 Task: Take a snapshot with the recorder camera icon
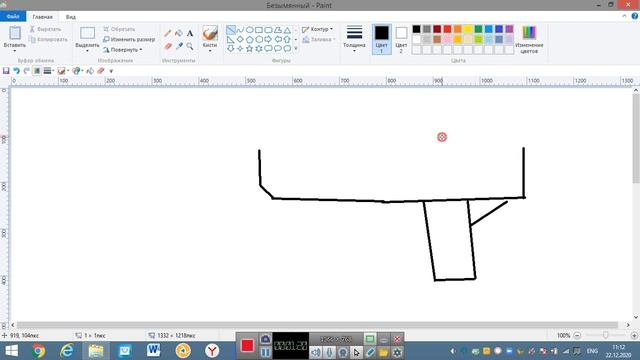(265, 339)
